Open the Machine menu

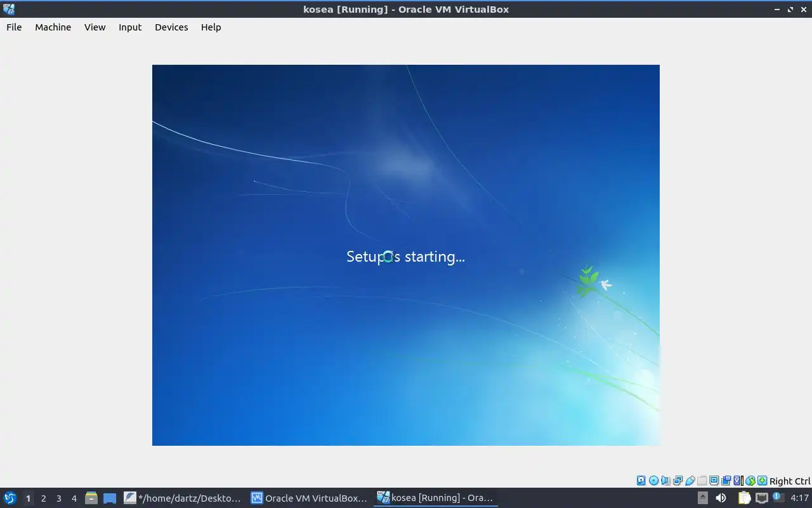pos(53,27)
